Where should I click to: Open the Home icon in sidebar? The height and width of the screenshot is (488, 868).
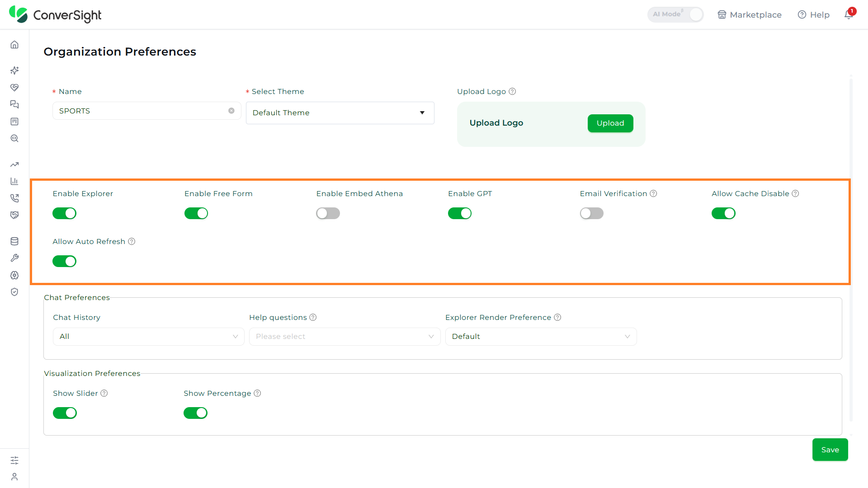14,45
